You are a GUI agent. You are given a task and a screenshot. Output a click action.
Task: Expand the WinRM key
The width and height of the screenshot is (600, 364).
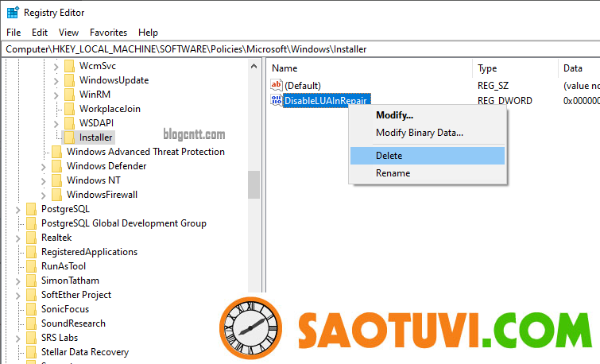(x=56, y=95)
